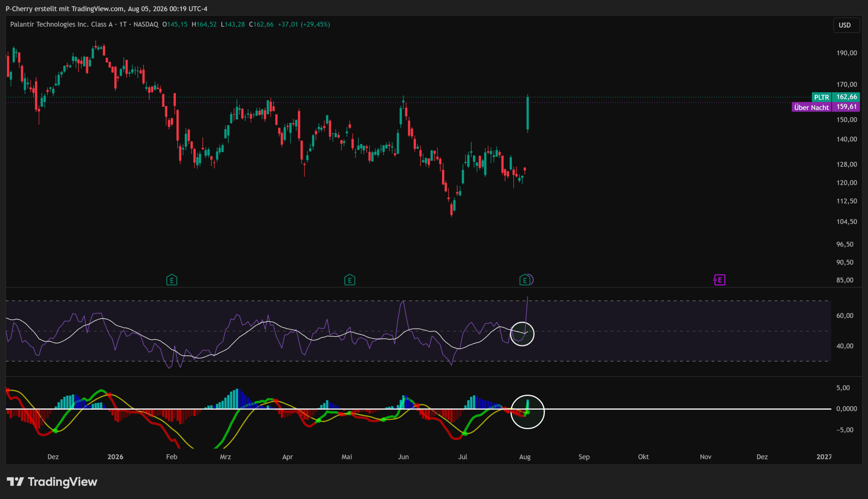Click the 96,50 price axis label
This screenshot has width=868, height=499.
[x=845, y=244]
